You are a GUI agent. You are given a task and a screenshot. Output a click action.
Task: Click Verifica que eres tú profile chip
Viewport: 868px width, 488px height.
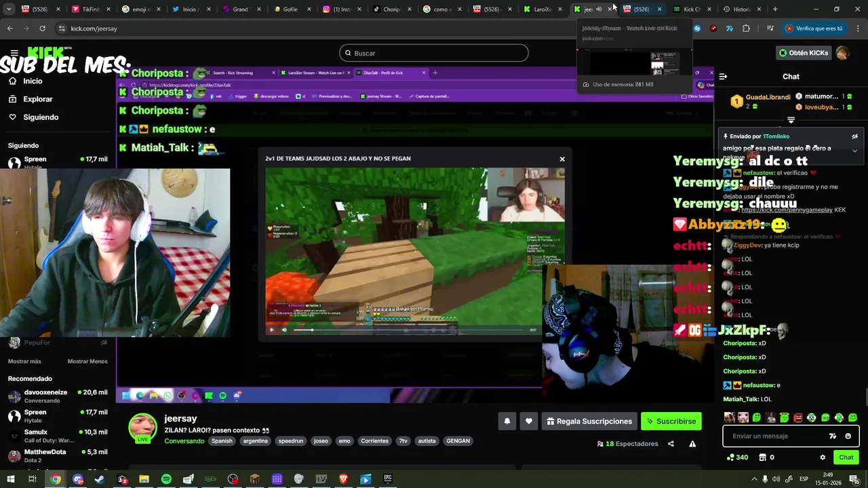[x=814, y=28]
